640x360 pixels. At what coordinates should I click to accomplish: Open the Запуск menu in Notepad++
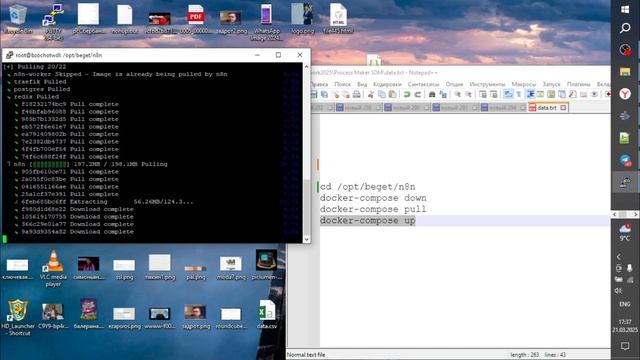[551, 84]
